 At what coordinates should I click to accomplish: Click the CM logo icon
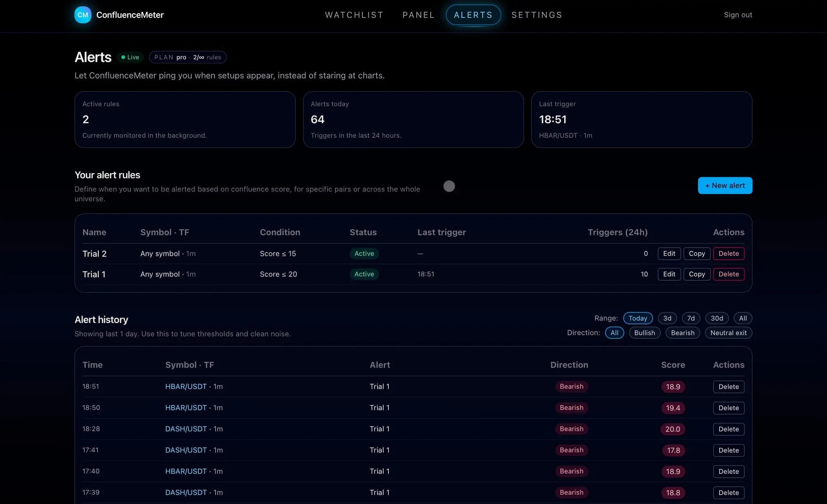83,15
